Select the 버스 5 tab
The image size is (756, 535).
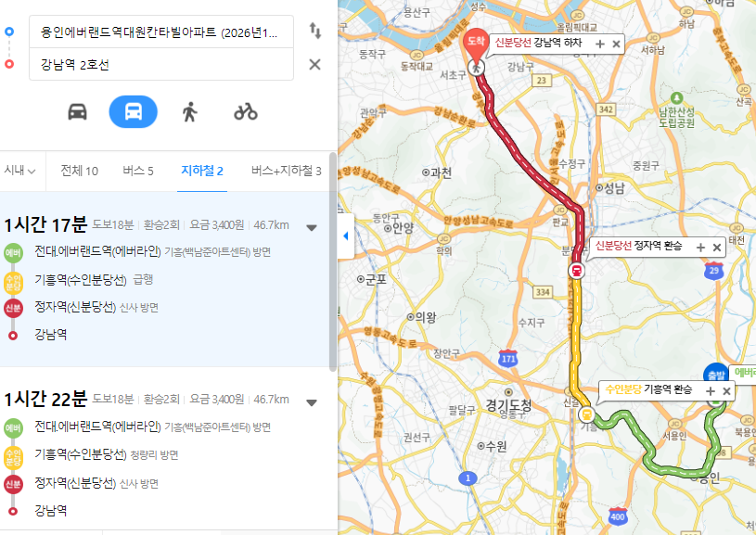point(138,171)
